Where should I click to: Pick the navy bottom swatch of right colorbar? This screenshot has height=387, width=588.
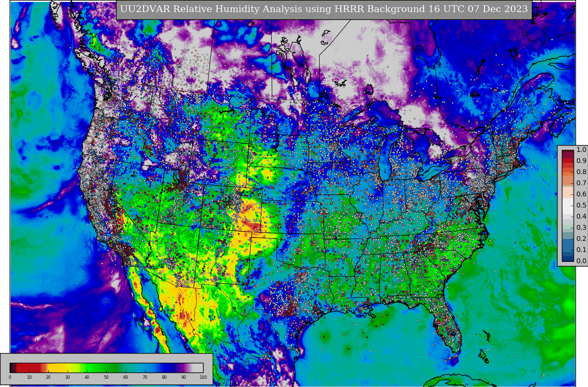568,258
